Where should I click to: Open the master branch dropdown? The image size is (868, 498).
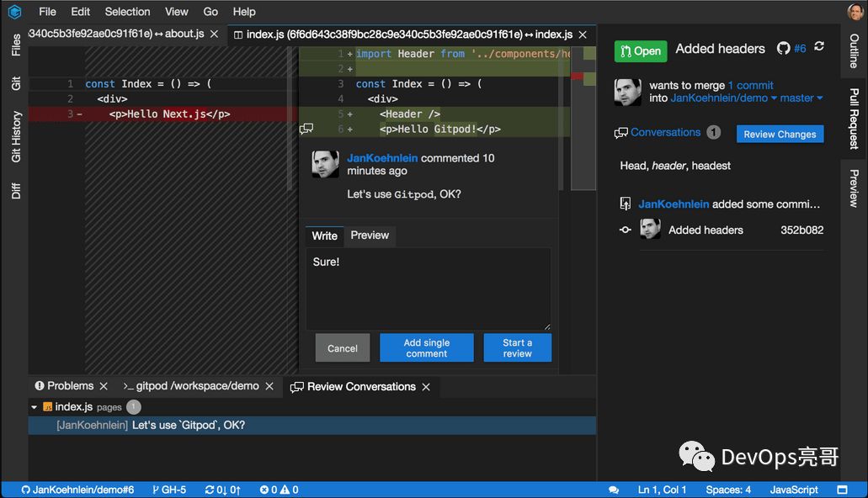801,98
